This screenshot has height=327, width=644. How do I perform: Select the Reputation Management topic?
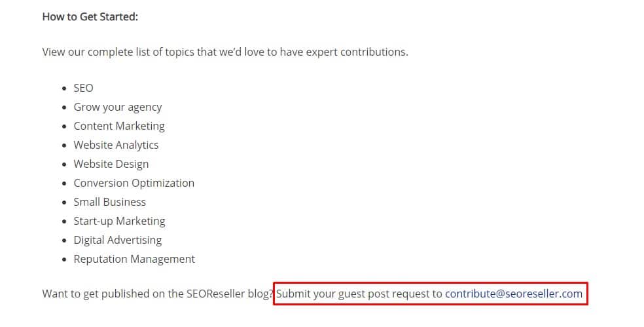(x=134, y=259)
